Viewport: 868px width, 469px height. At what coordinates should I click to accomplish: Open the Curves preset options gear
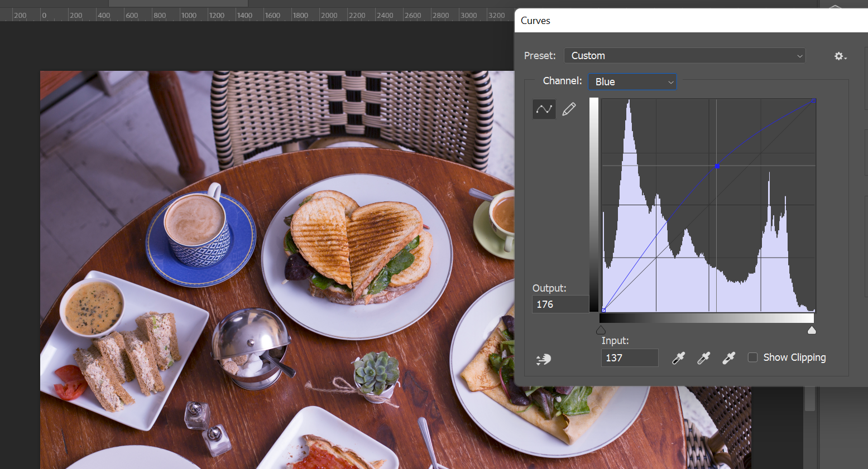click(840, 56)
